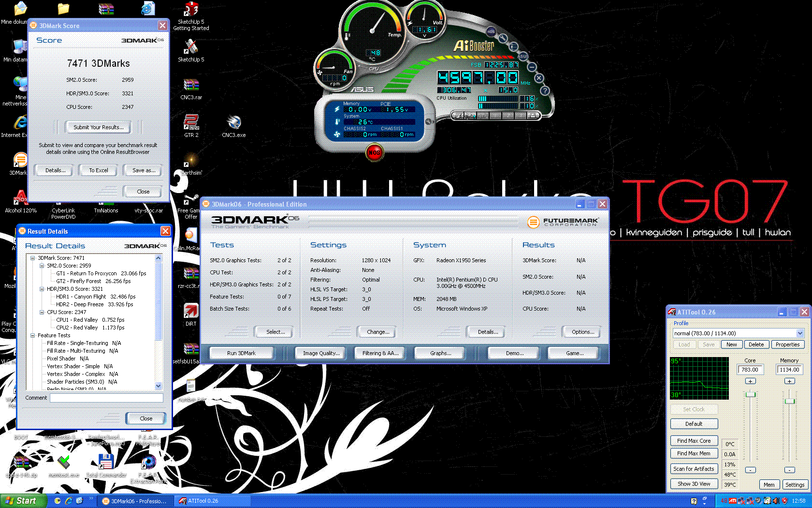
Task: Click the save floppy icon in AiBooster toolbar
Action: (533, 116)
